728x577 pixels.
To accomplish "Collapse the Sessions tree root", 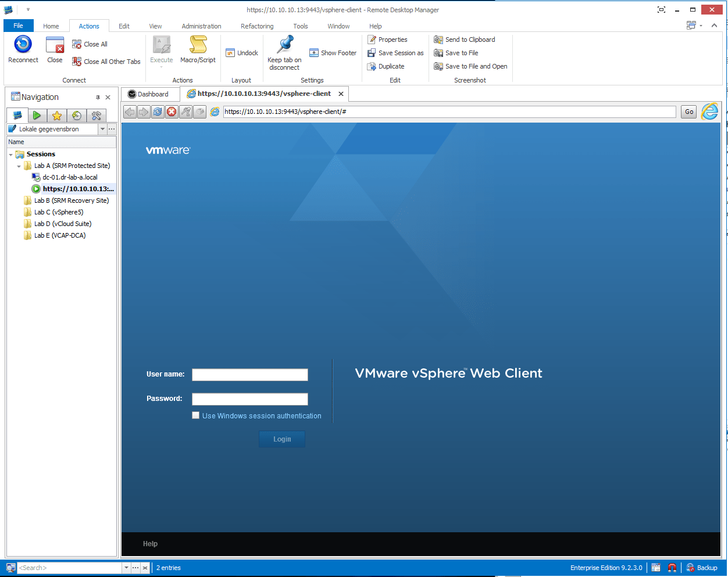I will click(10, 155).
